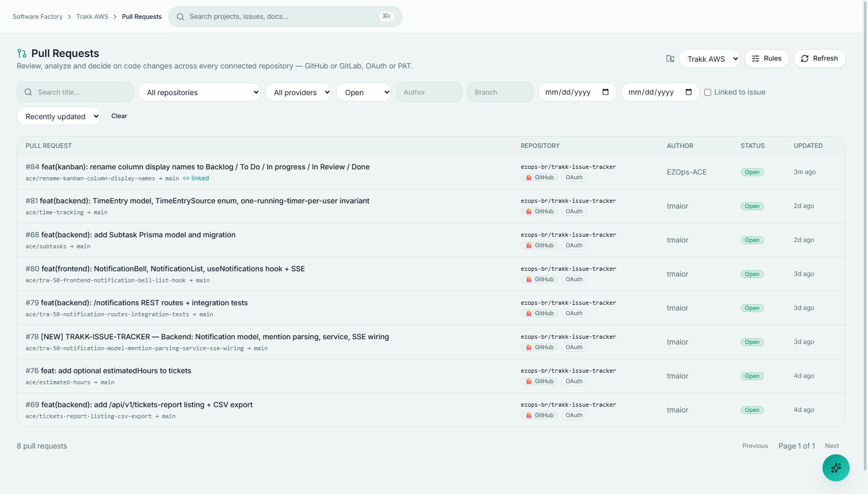Select the Pull Requests breadcrumb
The height and width of the screenshot is (494, 868).
coord(142,17)
